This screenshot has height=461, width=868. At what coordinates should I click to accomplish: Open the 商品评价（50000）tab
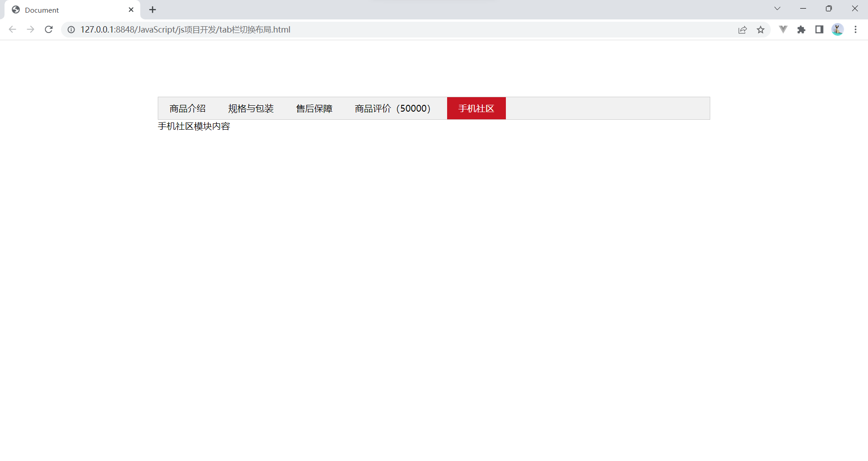coord(392,108)
